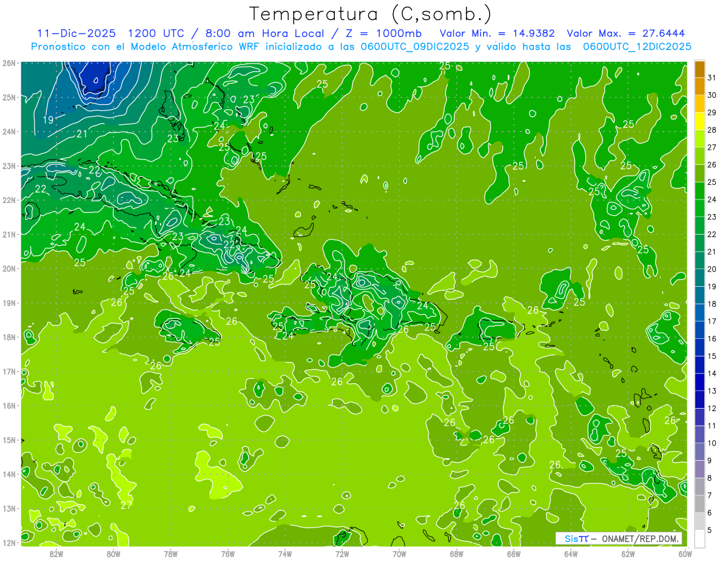
Task: Click the '12N' latitude axis label
Action: pyautogui.click(x=10, y=543)
